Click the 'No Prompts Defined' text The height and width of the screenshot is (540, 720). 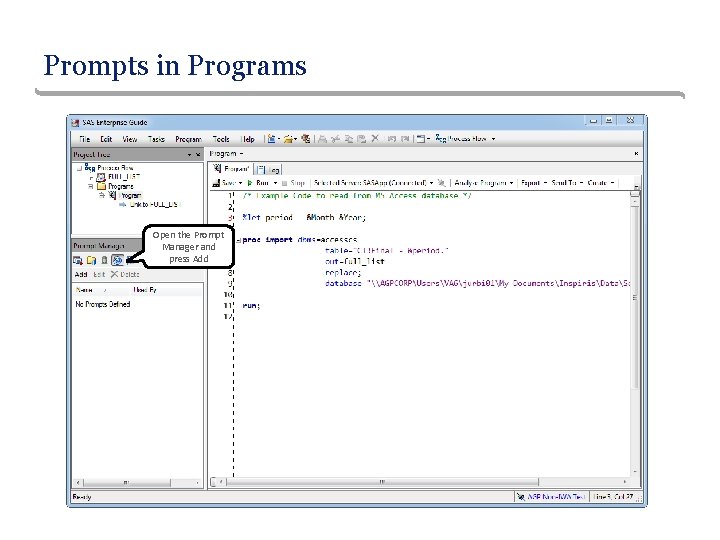pos(103,304)
